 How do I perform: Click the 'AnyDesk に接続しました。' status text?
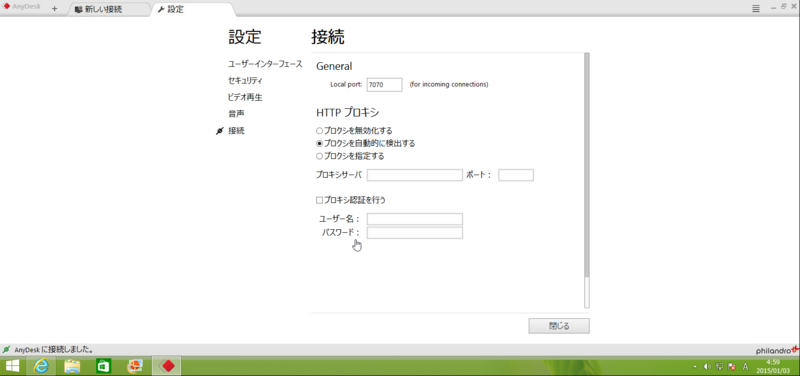point(54,350)
